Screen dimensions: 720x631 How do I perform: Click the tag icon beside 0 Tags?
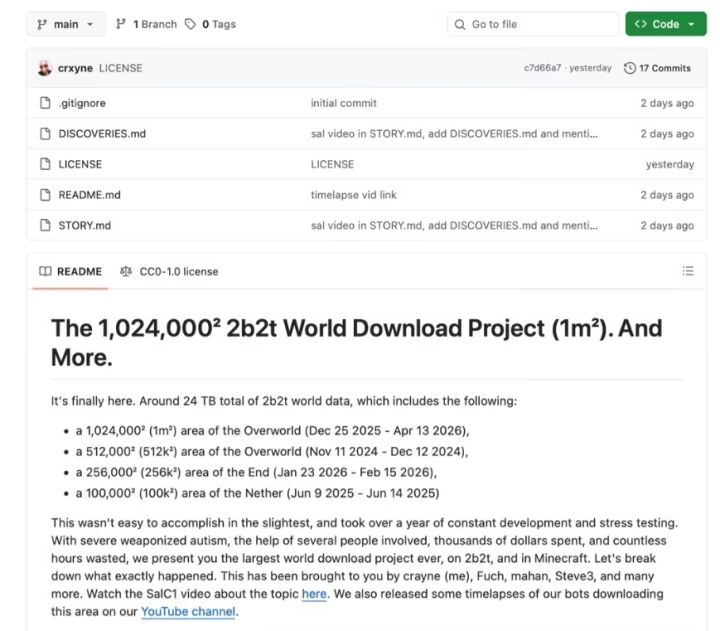pyautogui.click(x=190, y=24)
